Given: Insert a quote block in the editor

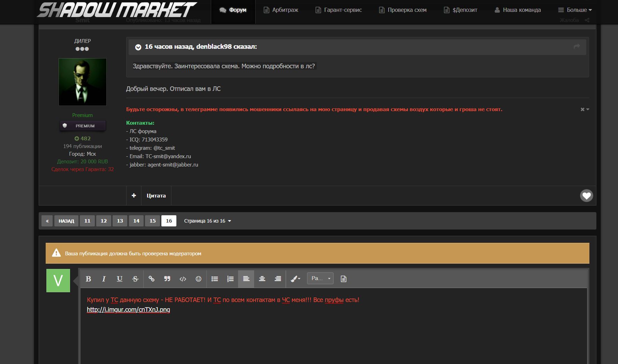Looking at the screenshot, I should [167, 279].
